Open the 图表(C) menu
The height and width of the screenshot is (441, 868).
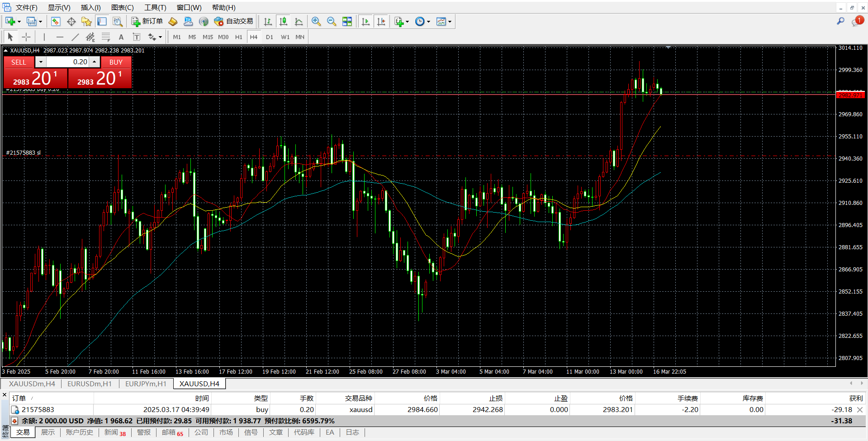pos(123,8)
